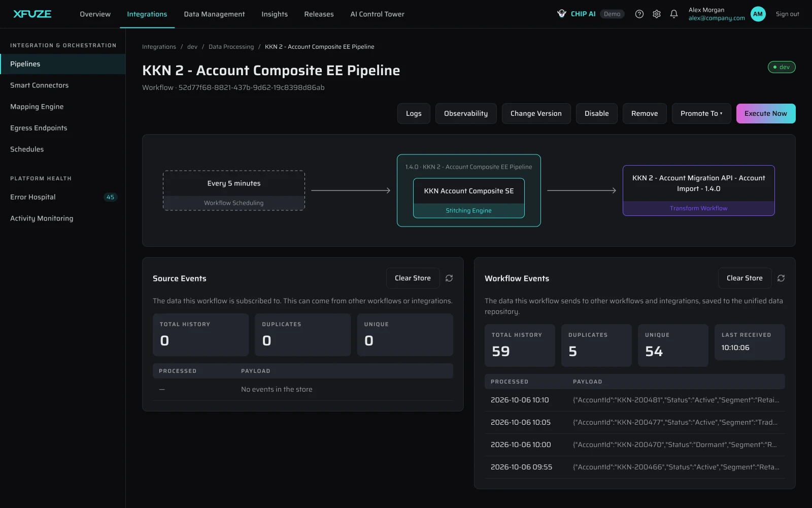Open the CHIP AI assistant icon
Viewport: 812px width, 508px height.
[x=562, y=14]
